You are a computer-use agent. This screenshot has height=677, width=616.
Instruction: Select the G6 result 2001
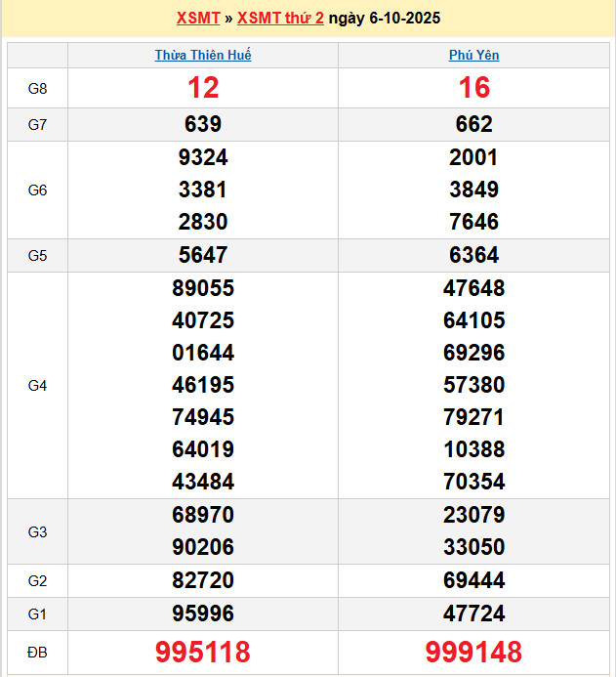click(473, 157)
